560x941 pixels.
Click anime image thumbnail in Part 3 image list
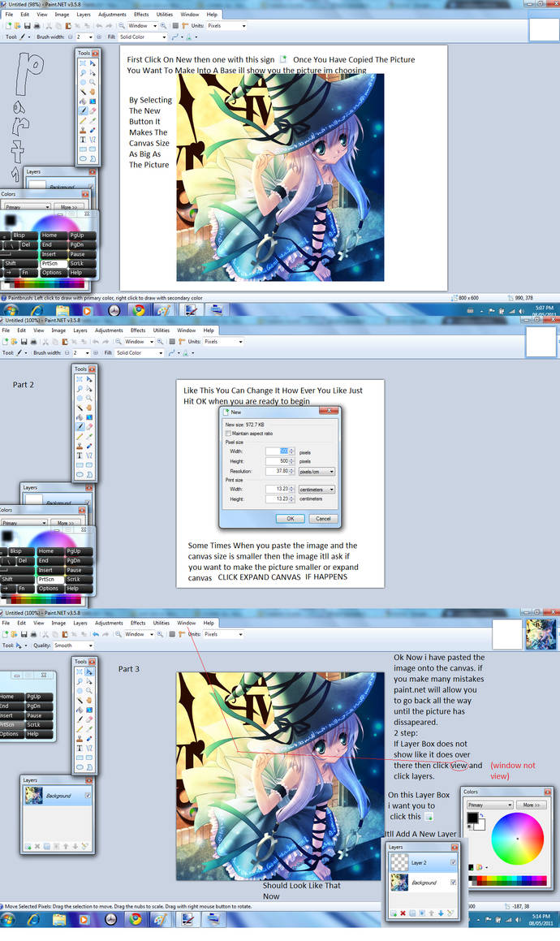click(541, 635)
